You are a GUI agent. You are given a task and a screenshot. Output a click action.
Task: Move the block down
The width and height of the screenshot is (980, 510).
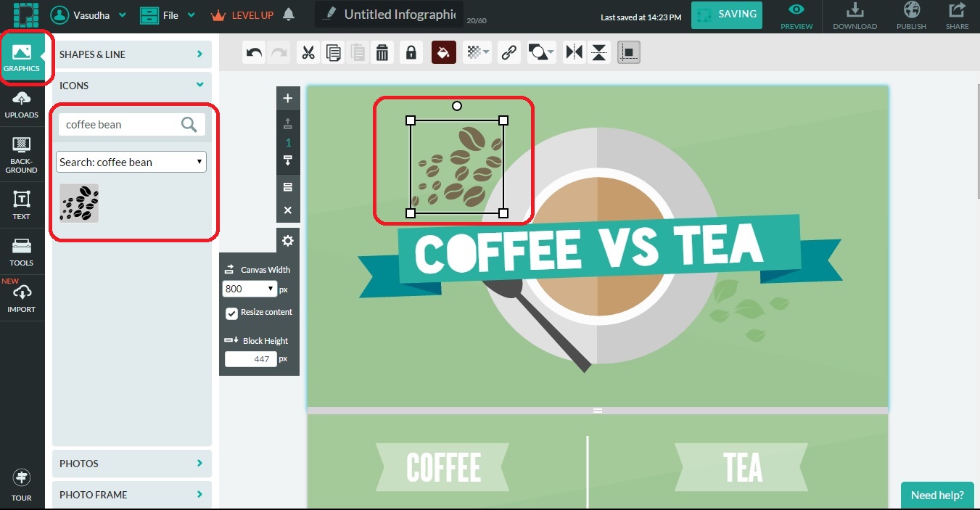coord(288,160)
